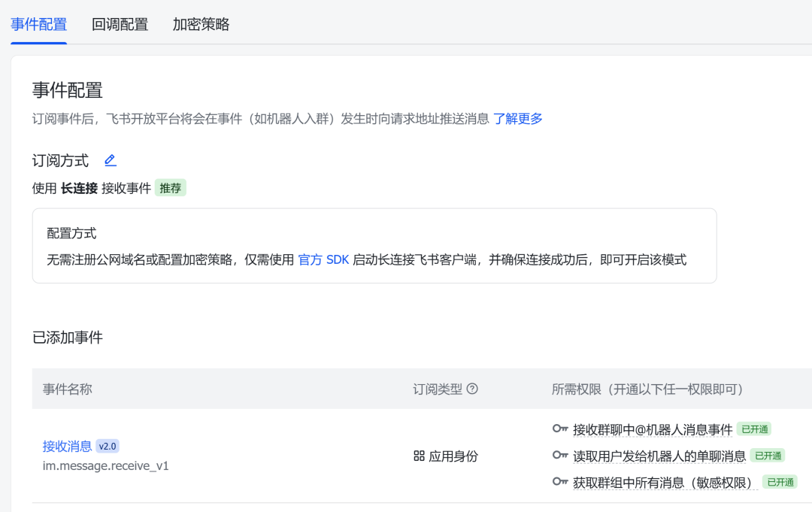
Task: Click the 事件名称 column header
Action: tap(68, 389)
